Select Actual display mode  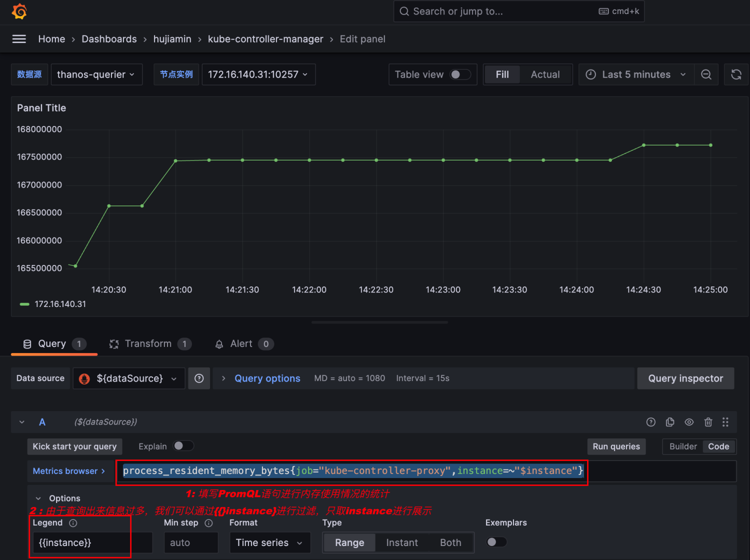(x=545, y=74)
